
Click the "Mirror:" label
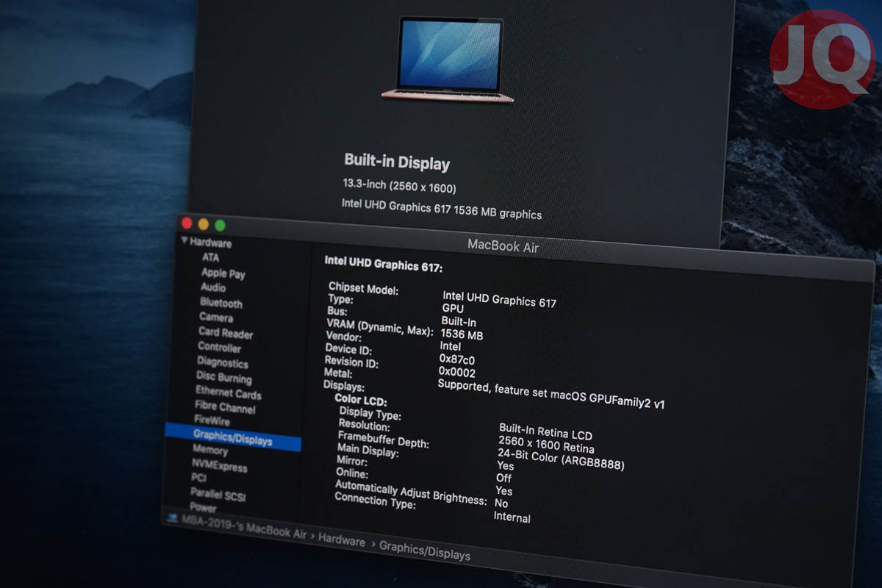[x=351, y=462]
